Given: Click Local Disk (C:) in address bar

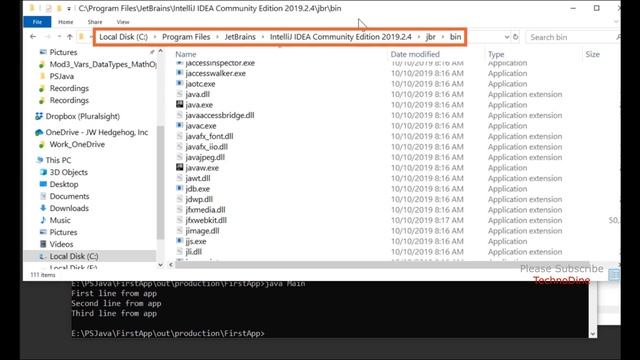Looking at the screenshot, I should point(123,37).
